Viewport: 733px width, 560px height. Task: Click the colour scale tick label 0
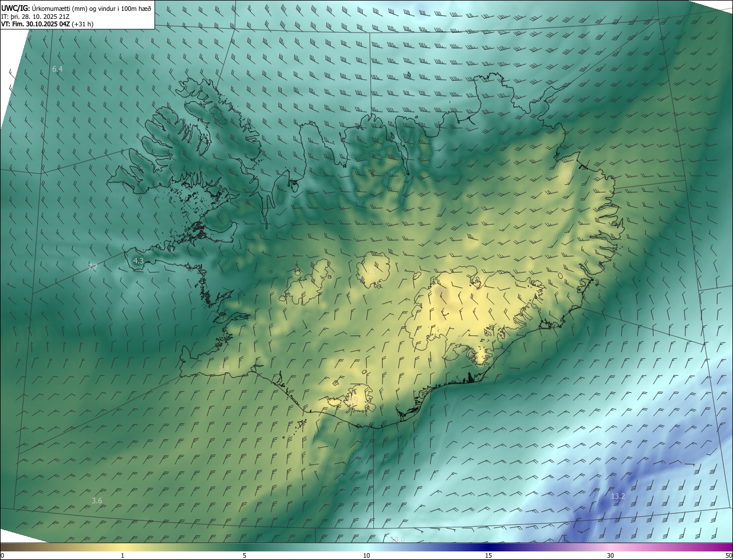click(x=2, y=555)
